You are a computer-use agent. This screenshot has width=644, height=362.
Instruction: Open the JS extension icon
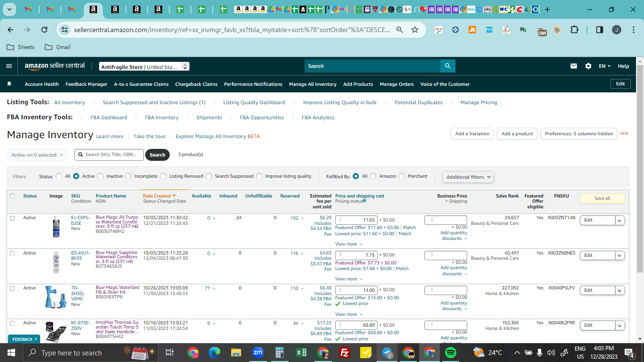coord(472,30)
